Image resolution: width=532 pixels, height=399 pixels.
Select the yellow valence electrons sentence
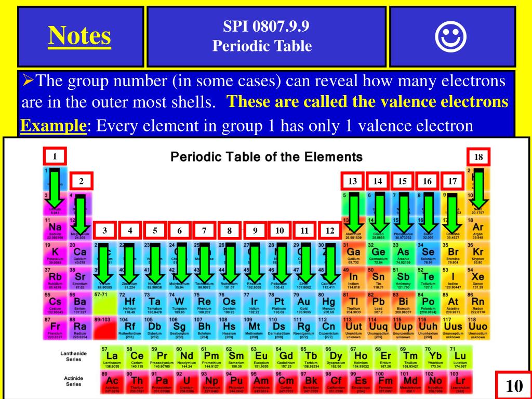pos(367,101)
